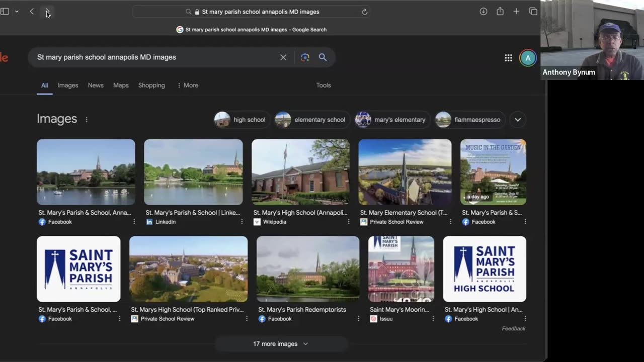Go forward to the next page
Viewport: 644px width, 362px height.
click(47, 12)
